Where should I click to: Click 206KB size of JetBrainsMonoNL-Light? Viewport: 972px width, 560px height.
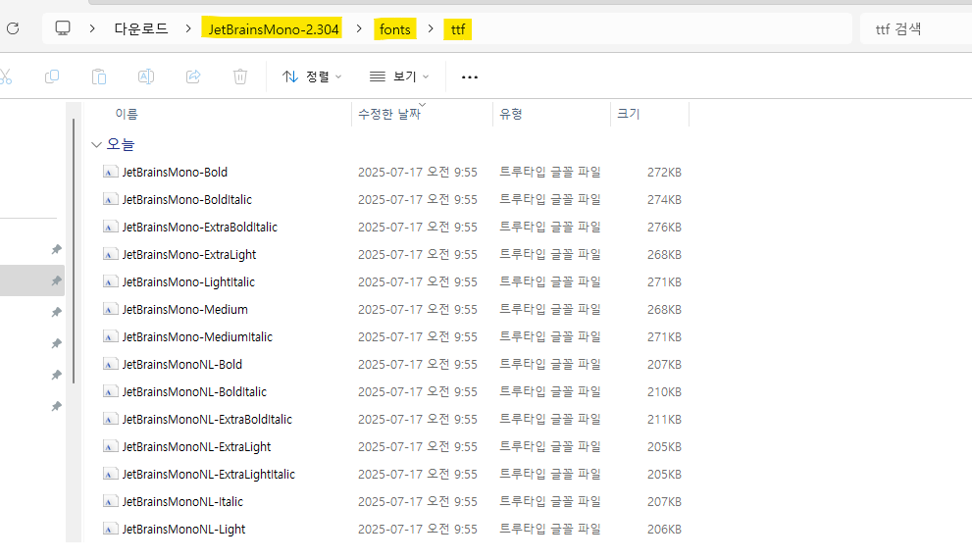click(664, 529)
